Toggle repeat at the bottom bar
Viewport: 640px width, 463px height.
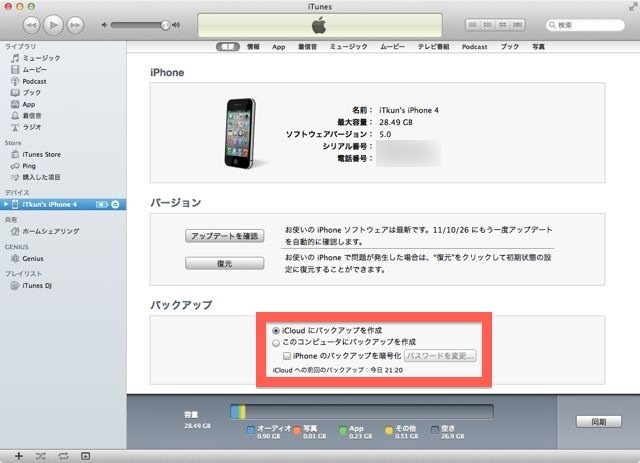tap(63, 456)
